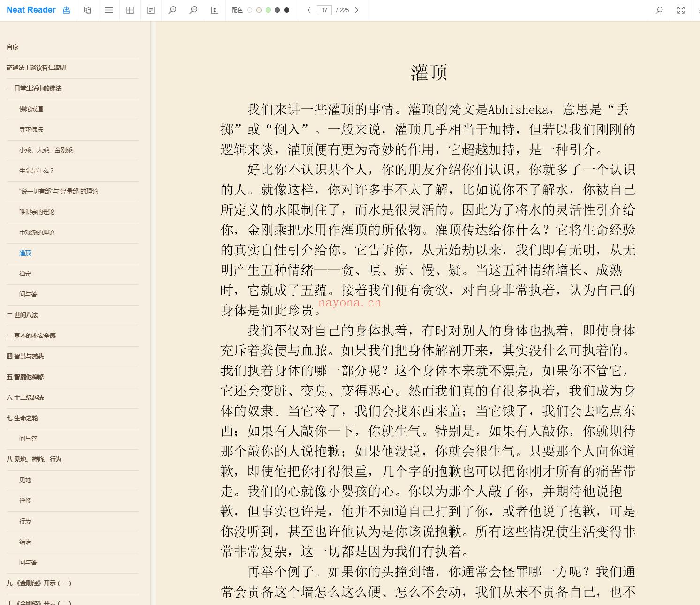This screenshot has width=700, height=605.
Task: Open chapter 萨迦法王谈钦哲仁波切
Action: [x=36, y=67]
